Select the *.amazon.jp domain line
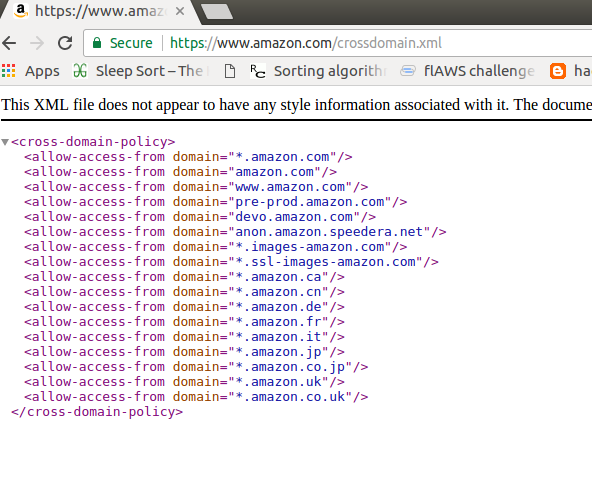Screen dimensions: 592x502 pos(185,352)
